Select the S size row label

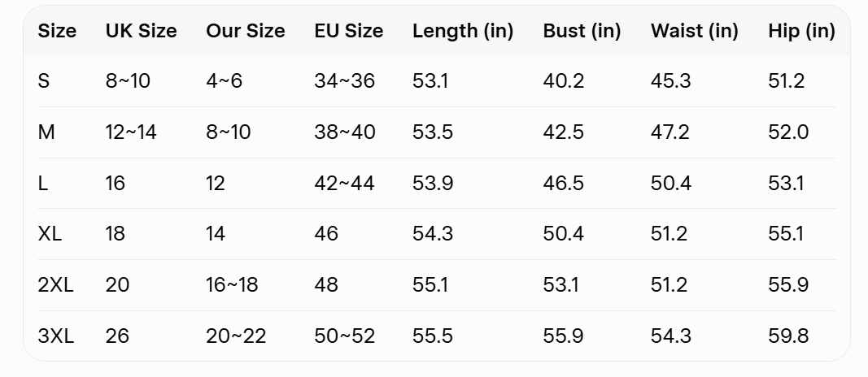coord(44,81)
